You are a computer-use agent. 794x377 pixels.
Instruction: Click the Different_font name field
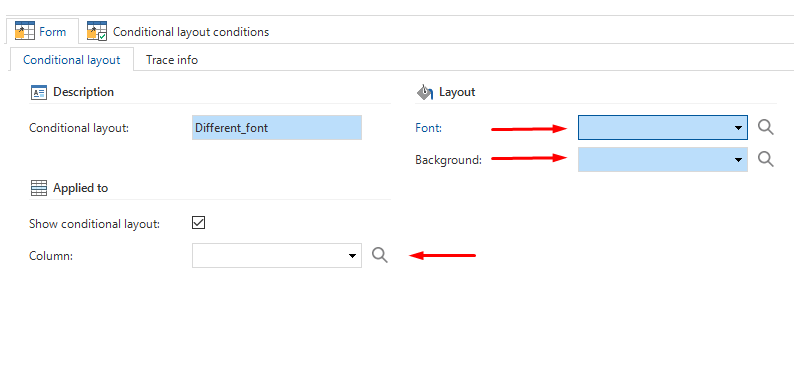click(x=277, y=128)
